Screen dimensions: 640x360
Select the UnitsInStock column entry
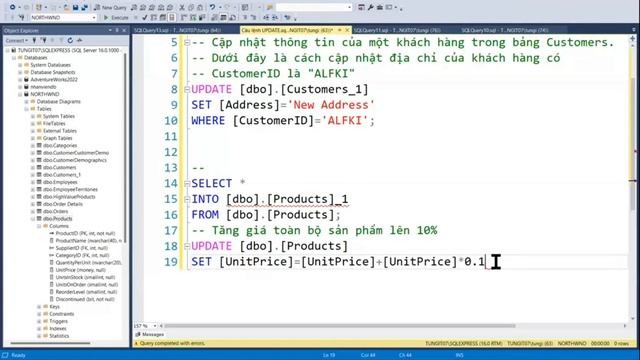85,277
